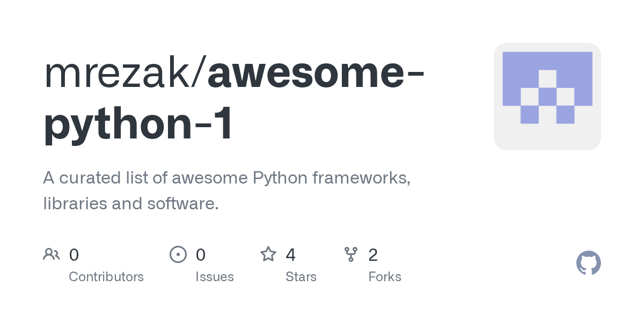Click the forks count "2"
644x322 pixels.
click(x=373, y=254)
